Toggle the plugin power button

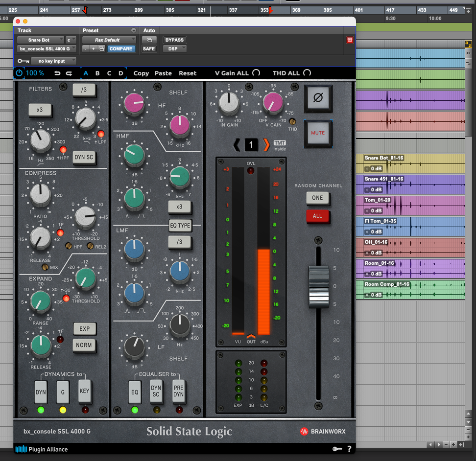[19, 73]
